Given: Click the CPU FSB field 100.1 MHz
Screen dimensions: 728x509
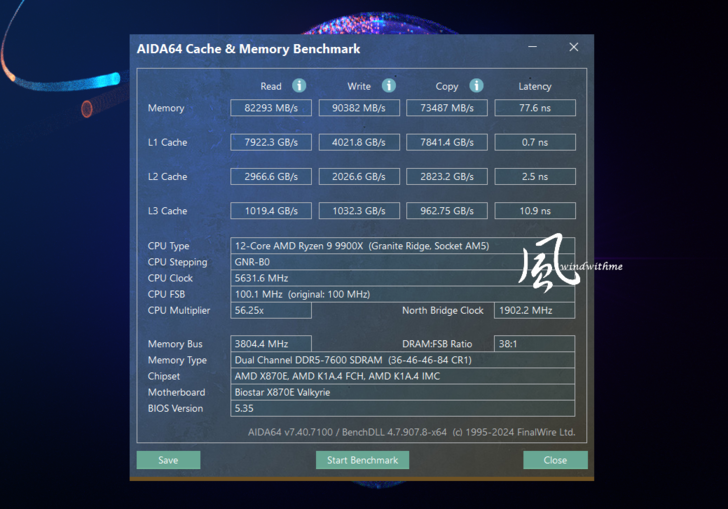Looking at the screenshot, I should (x=403, y=294).
